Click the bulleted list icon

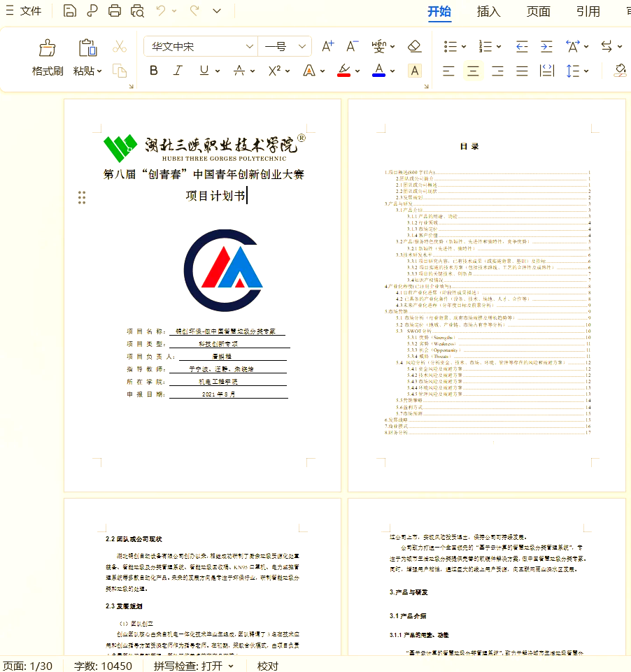click(450, 46)
